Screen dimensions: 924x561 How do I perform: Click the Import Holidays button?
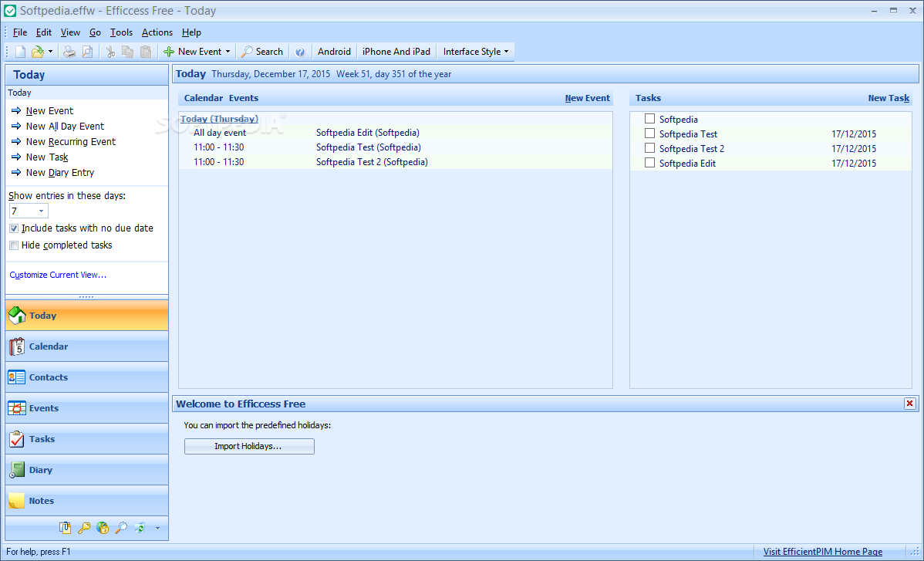point(249,446)
